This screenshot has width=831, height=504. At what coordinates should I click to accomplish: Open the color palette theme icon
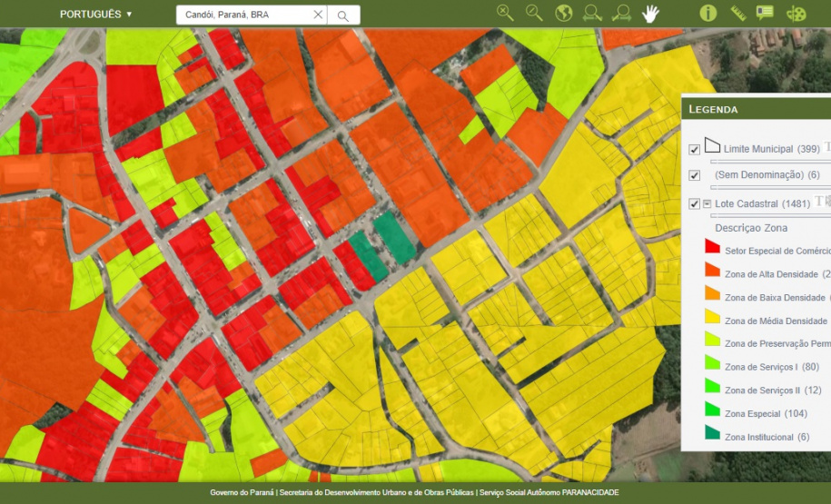796,14
